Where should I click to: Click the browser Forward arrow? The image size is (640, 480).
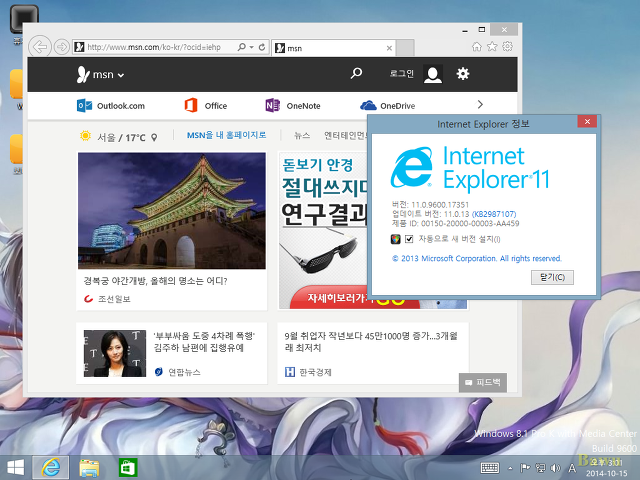click(x=62, y=47)
